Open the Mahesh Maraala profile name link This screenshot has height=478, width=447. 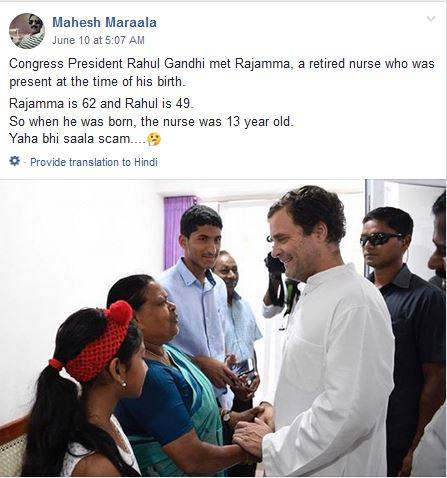click(x=104, y=22)
